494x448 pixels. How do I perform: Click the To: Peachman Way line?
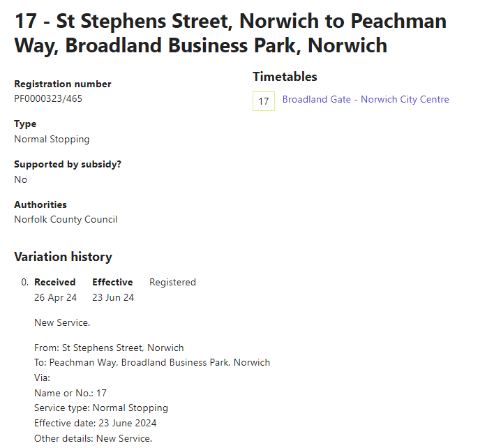coord(152,363)
